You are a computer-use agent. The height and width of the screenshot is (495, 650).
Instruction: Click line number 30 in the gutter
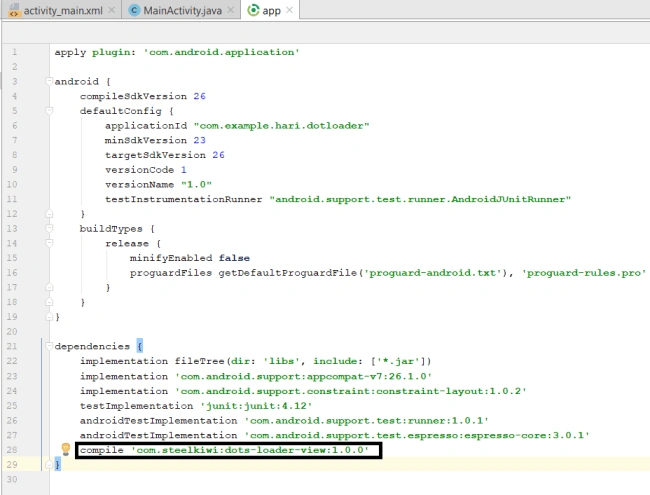click(x=12, y=479)
